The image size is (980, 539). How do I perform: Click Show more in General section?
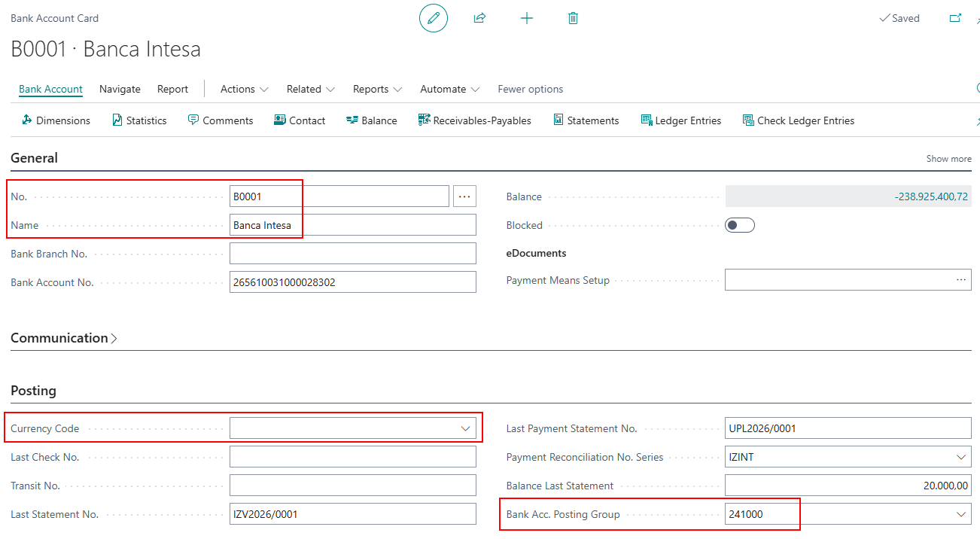point(948,159)
